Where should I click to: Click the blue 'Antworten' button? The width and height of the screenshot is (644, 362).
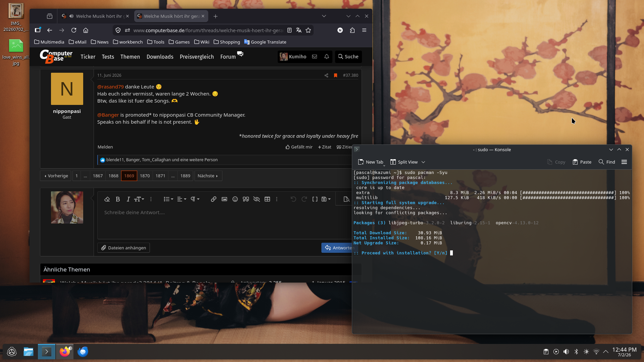337,248
